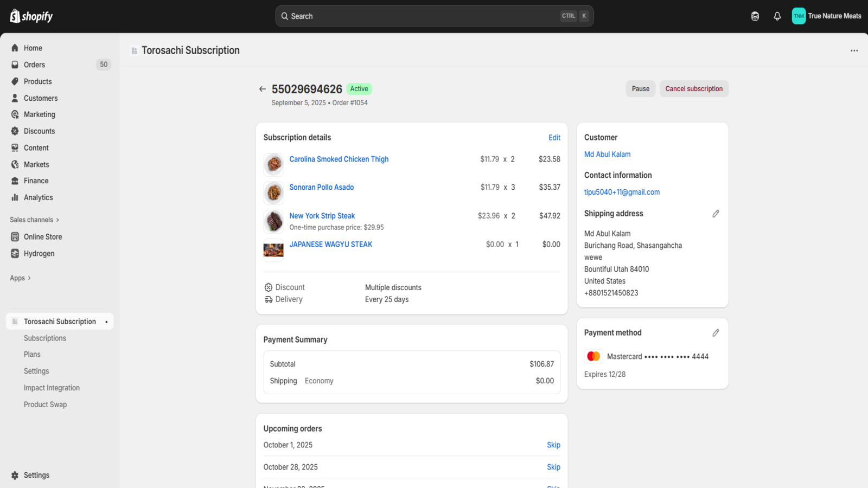This screenshot has width=868, height=488.
Task: Open the Subscriptions submenu item
Action: (x=45, y=338)
